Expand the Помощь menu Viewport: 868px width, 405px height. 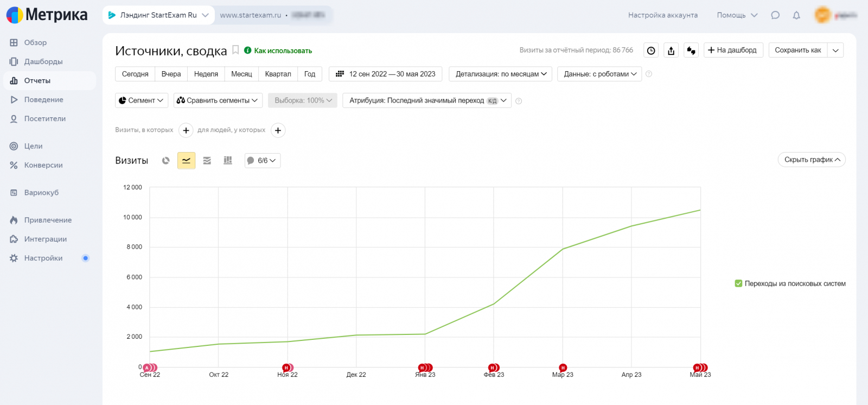[737, 15]
